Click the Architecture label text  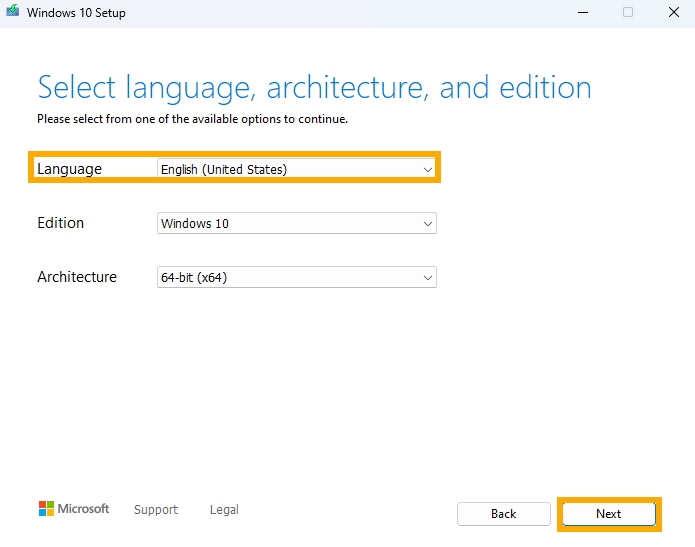point(77,277)
